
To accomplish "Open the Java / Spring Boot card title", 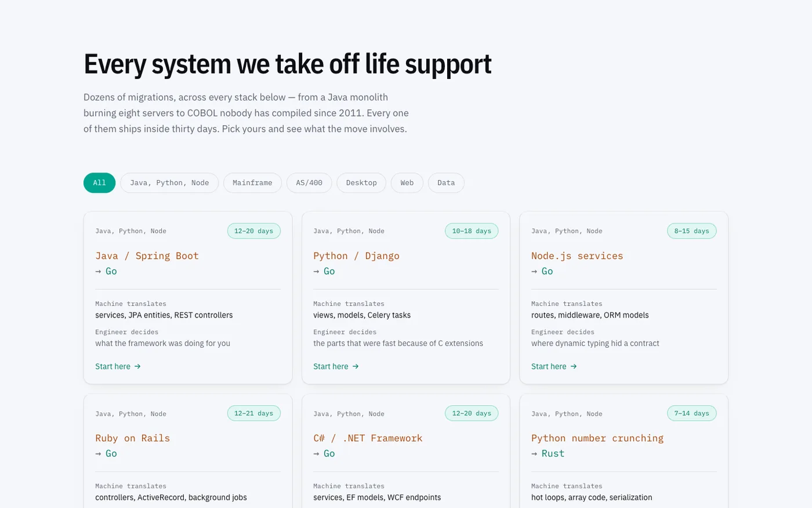I will 147,256.
